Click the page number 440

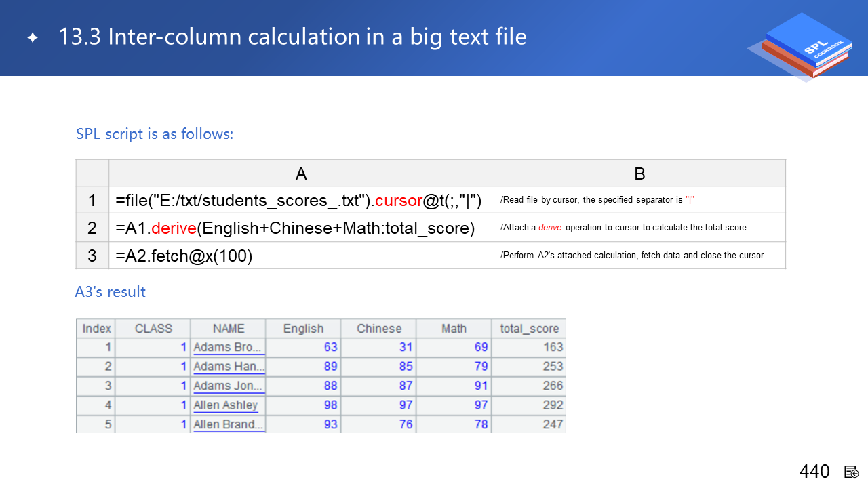coord(814,472)
